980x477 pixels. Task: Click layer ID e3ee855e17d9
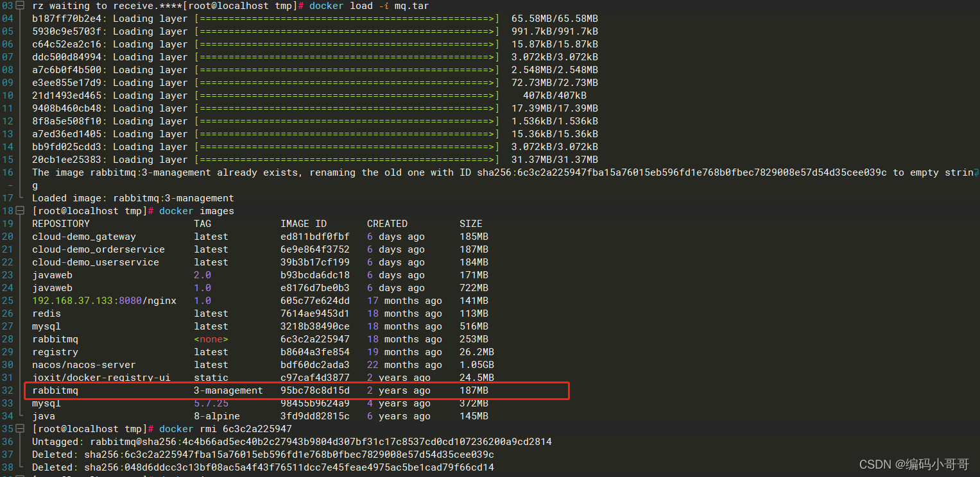pyautogui.click(x=67, y=83)
